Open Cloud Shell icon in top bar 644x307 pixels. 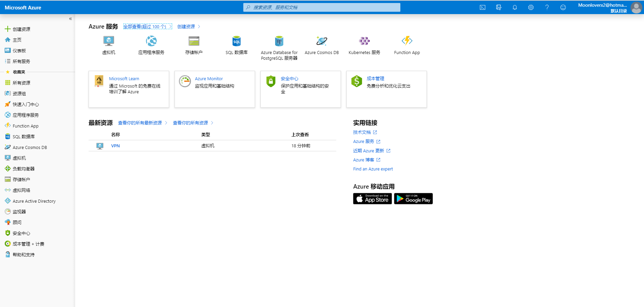483,7
